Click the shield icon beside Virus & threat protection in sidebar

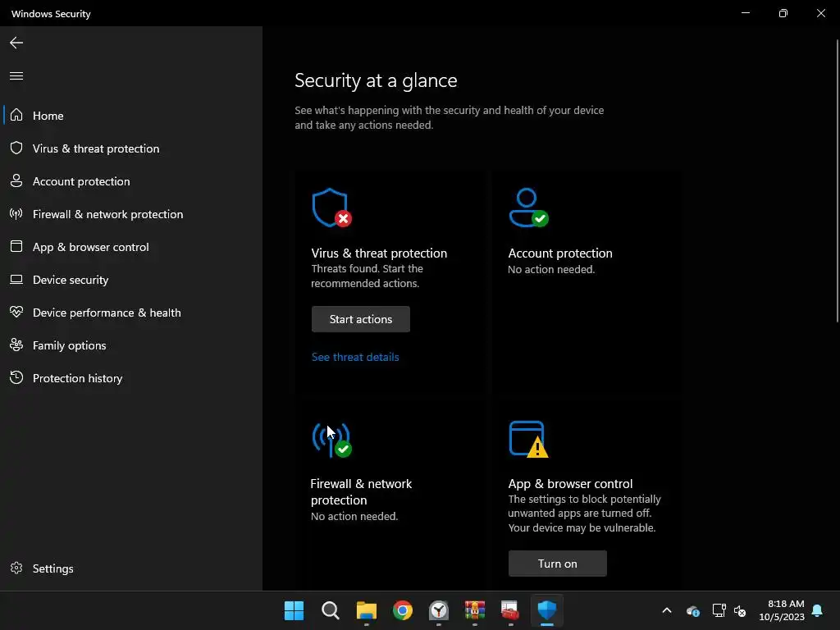tap(16, 148)
